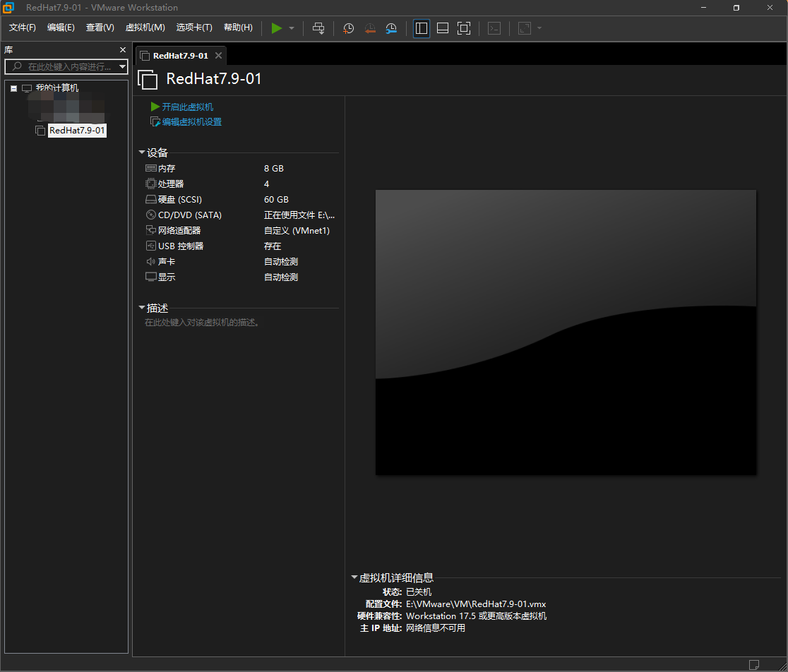Click the 声卡 sound card icon

pyautogui.click(x=151, y=262)
